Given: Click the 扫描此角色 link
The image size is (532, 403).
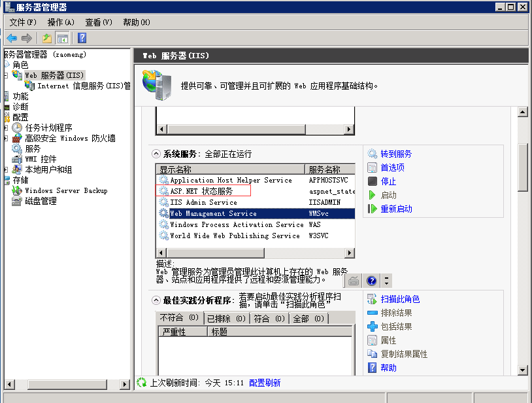Looking at the screenshot, I should tap(400, 299).
